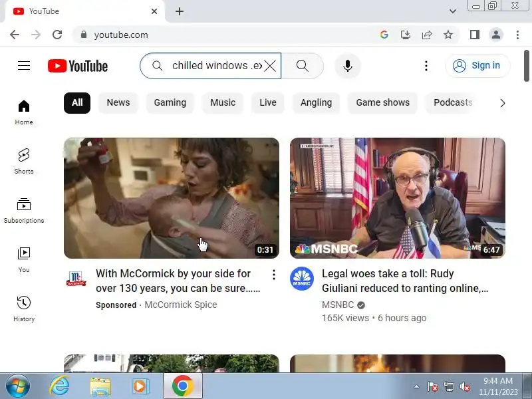Open the YouTube hamburger guide menu
Screen dimensions: 532x399
(x=24, y=65)
